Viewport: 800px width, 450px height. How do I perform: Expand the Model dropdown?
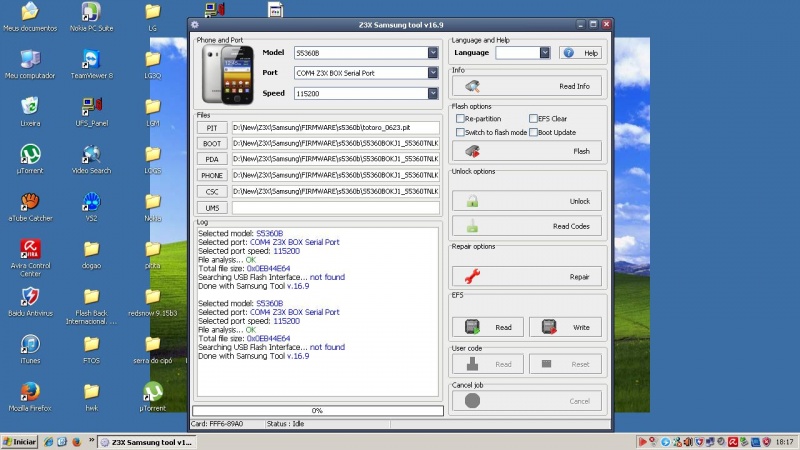coord(433,53)
